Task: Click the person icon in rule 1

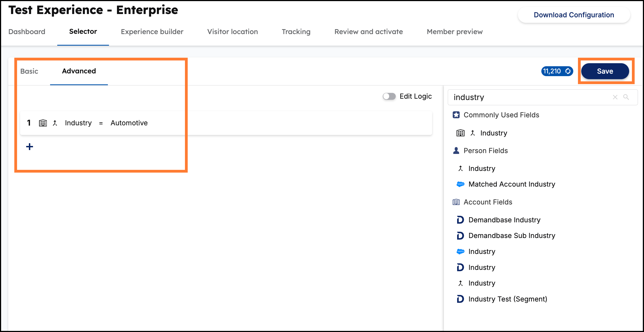Action: (x=55, y=123)
